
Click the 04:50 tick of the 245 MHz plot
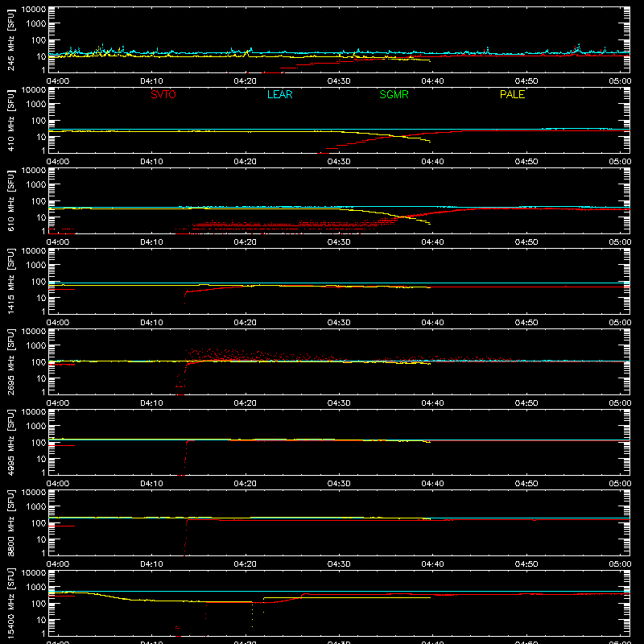[526, 81]
